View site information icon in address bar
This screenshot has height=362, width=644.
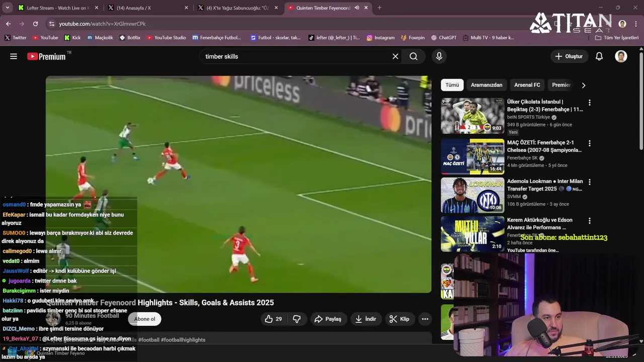tap(51, 24)
